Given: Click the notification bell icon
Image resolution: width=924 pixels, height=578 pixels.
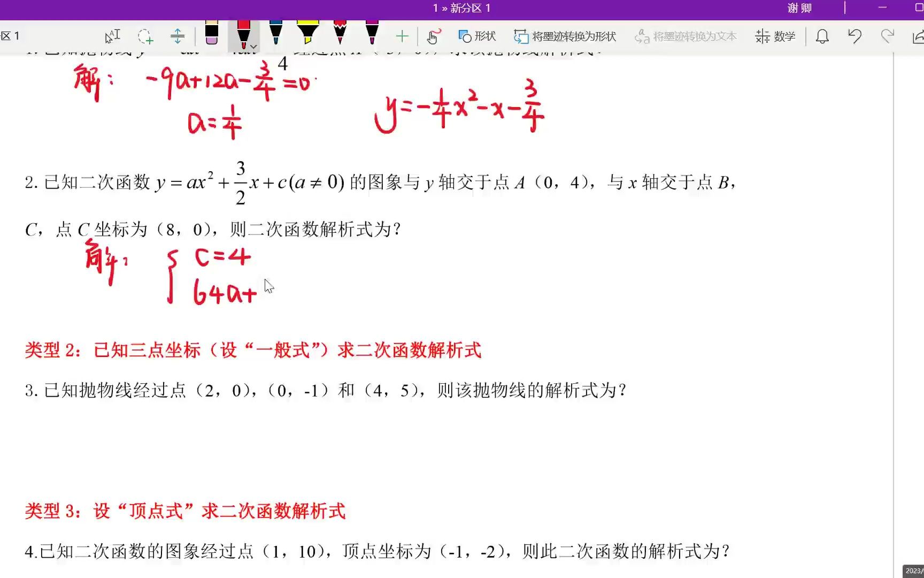Looking at the screenshot, I should [x=822, y=36].
